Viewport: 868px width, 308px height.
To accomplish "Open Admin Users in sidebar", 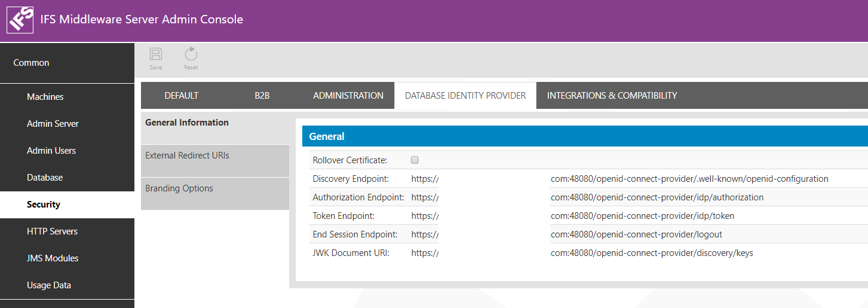I will click(51, 151).
